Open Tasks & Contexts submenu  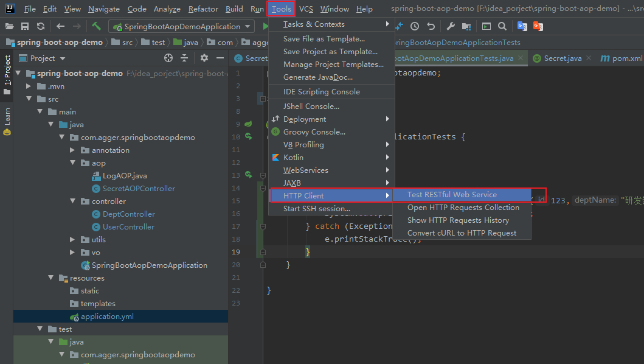point(331,24)
